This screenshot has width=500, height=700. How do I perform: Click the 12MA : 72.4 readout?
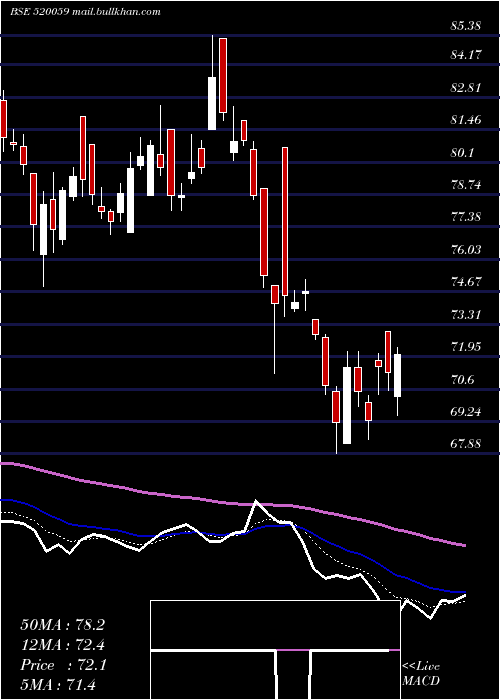click(x=62, y=645)
